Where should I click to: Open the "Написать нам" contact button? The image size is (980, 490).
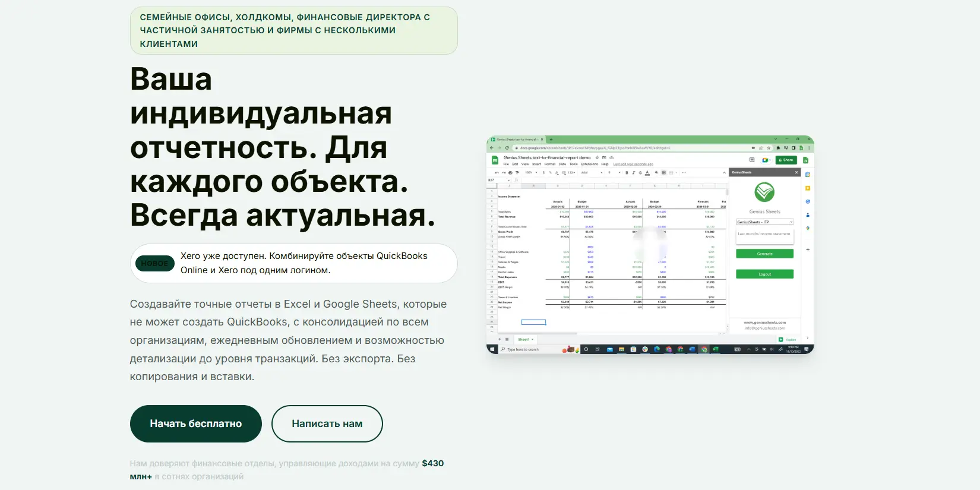coord(327,423)
